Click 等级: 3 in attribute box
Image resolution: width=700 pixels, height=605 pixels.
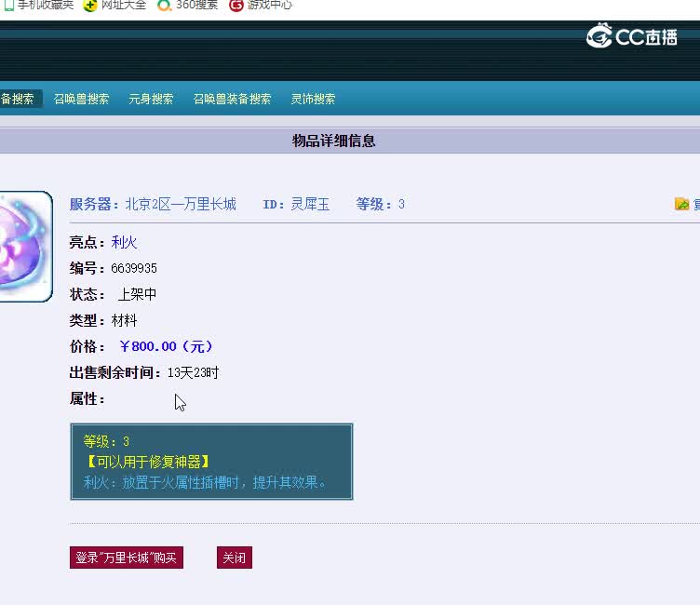106,441
